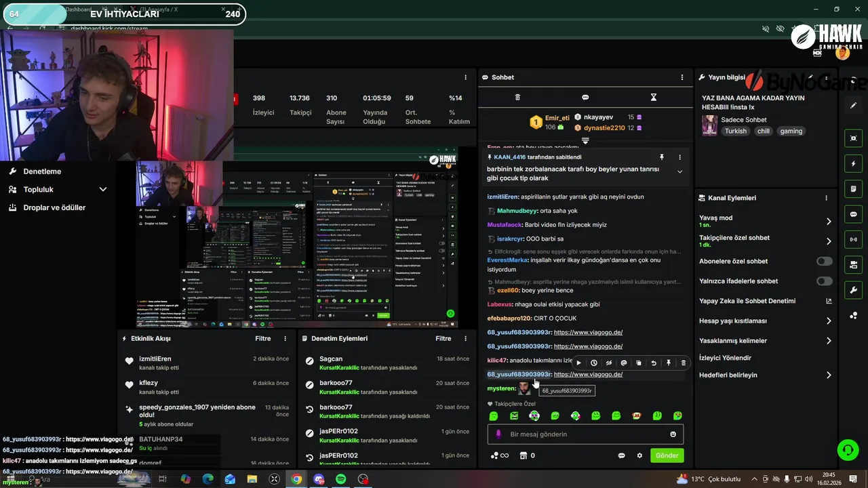This screenshot has height=488, width=868.
Task: Expand Takipçilere özel sohbet settings
Action: pyautogui.click(x=829, y=241)
